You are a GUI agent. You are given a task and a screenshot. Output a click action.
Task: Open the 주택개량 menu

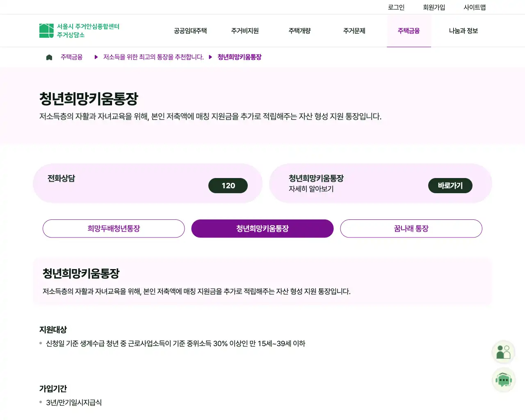(x=299, y=31)
